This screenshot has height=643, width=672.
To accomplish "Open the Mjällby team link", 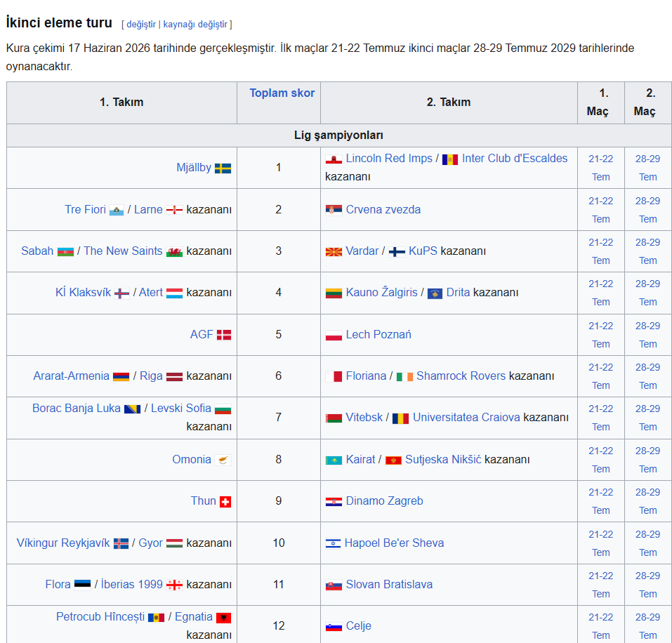I will pyautogui.click(x=194, y=168).
